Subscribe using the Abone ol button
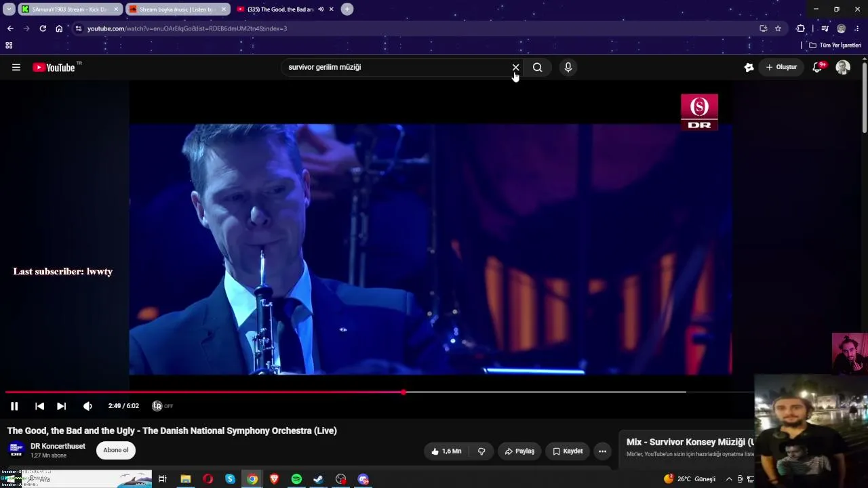 (116, 450)
